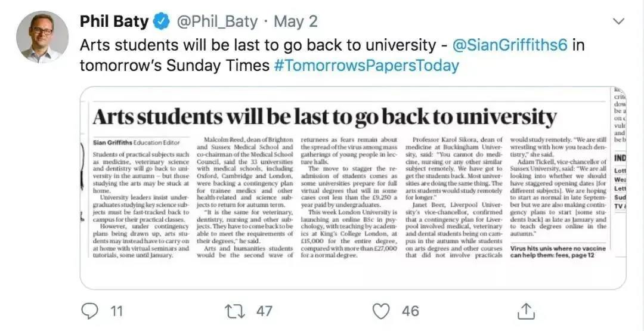Image resolution: width=644 pixels, height=331 pixels.
Task: Open Phil Baty's profile avatar photo
Action: click(x=42, y=36)
